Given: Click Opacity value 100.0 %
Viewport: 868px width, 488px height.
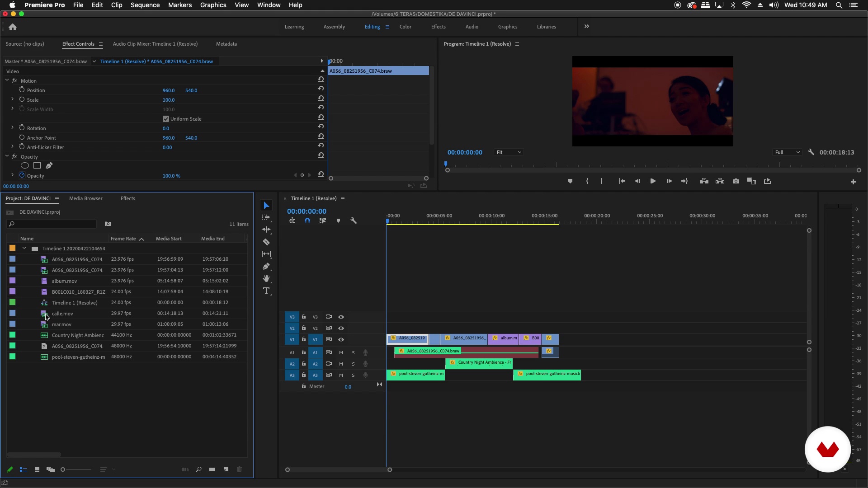Looking at the screenshot, I should click(x=171, y=176).
